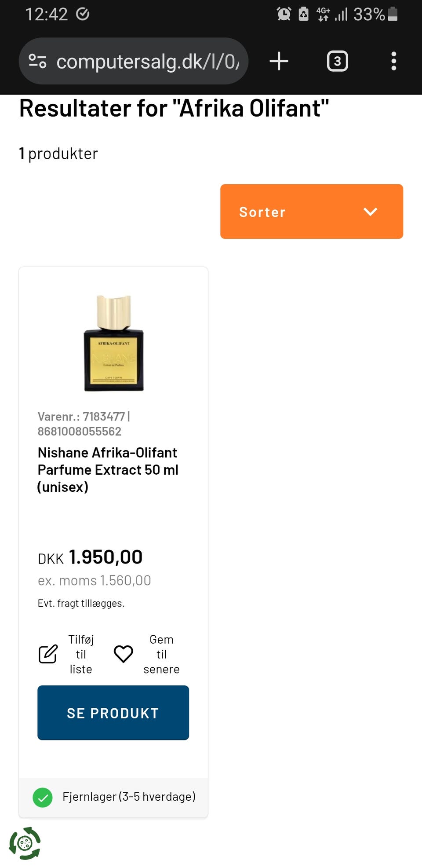Select the Gem til senere text
The image size is (422, 868).
(161, 654)
